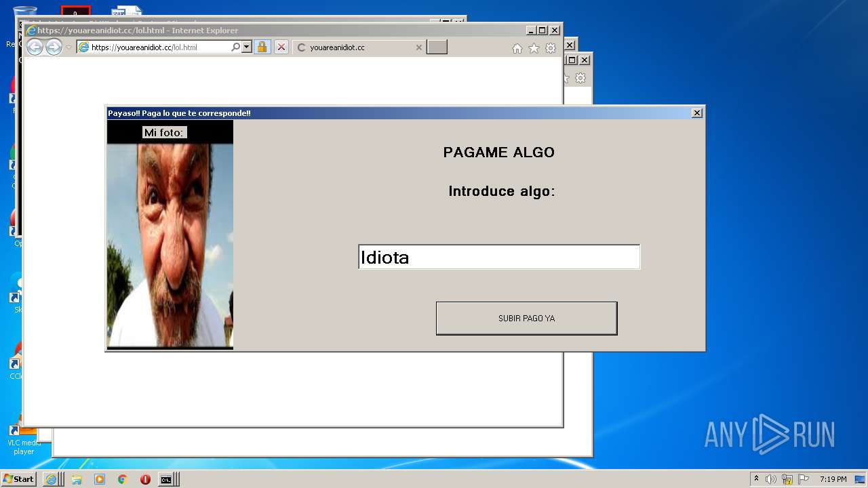
Task: Close the rearmost Internet Explorer window
Action: coord(585,60)
